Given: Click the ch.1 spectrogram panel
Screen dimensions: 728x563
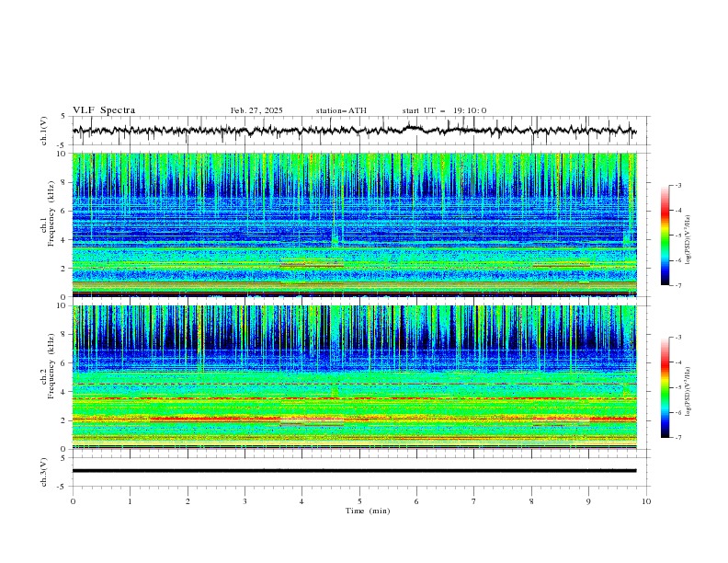Looking at the screenshot, I should click(x=354, y=224).
